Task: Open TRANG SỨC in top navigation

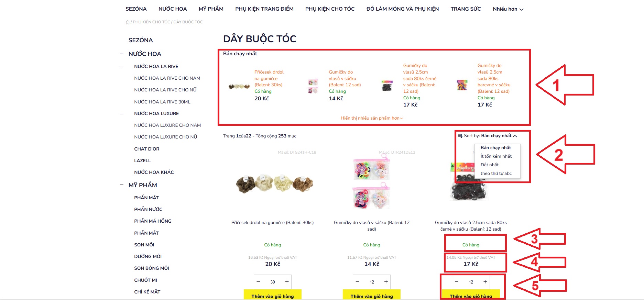Action: pyautogui.click(x=466, y=9)
